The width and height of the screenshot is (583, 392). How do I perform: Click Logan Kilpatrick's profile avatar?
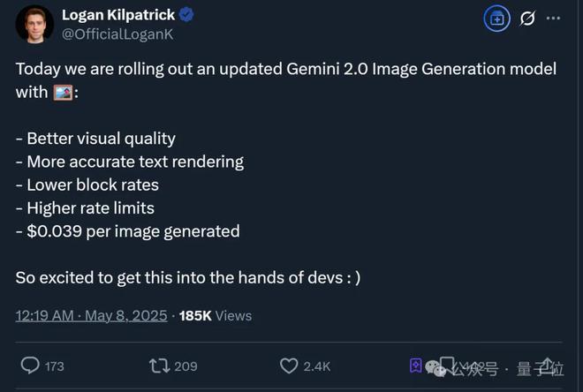tap(34, 24)
